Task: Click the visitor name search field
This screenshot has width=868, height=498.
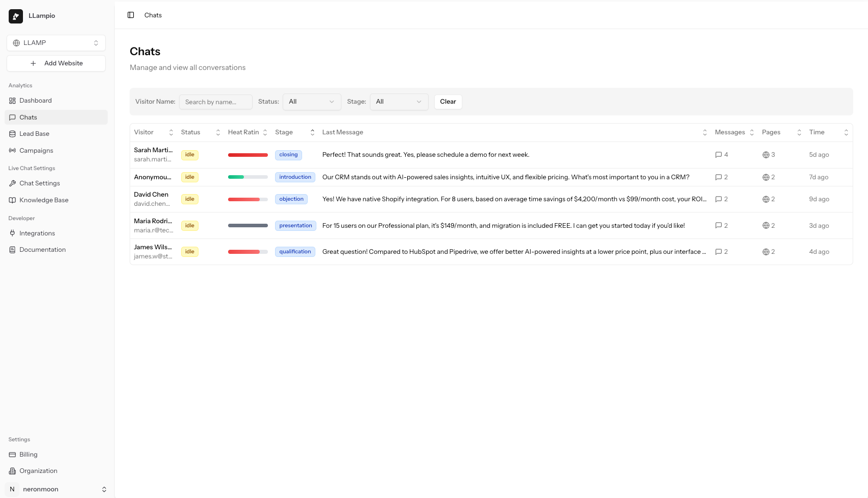Action: [x=215, y=102]
